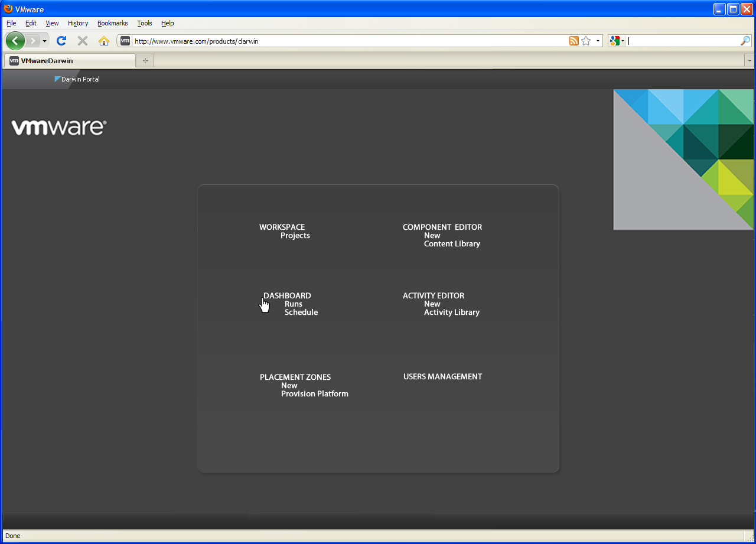Select the VMwareDarwin tab

click(69, 60)
